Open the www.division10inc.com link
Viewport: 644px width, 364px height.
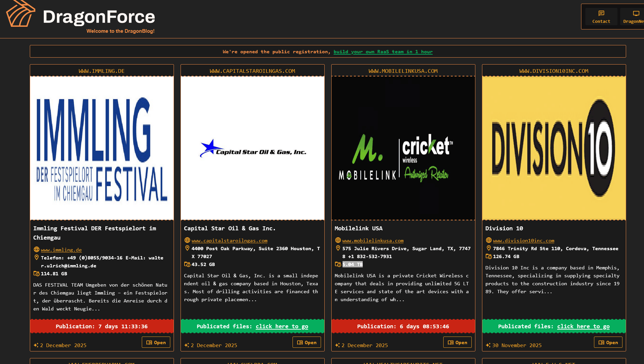(523, 241)
